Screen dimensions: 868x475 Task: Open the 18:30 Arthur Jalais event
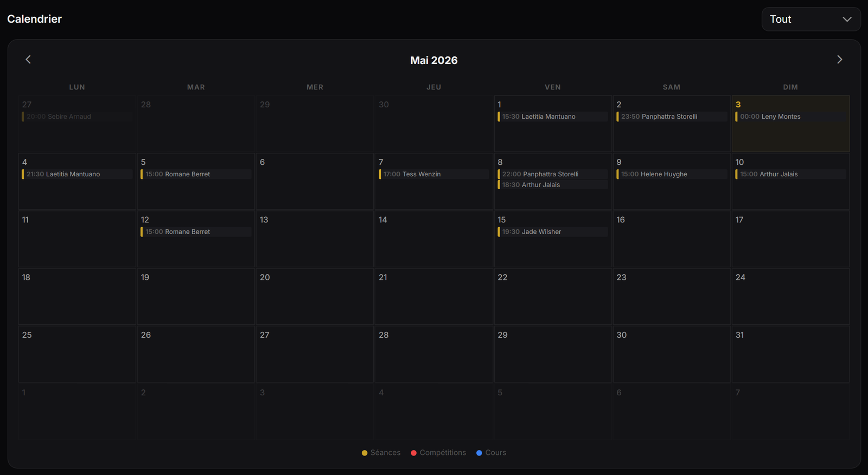point(553,185)
